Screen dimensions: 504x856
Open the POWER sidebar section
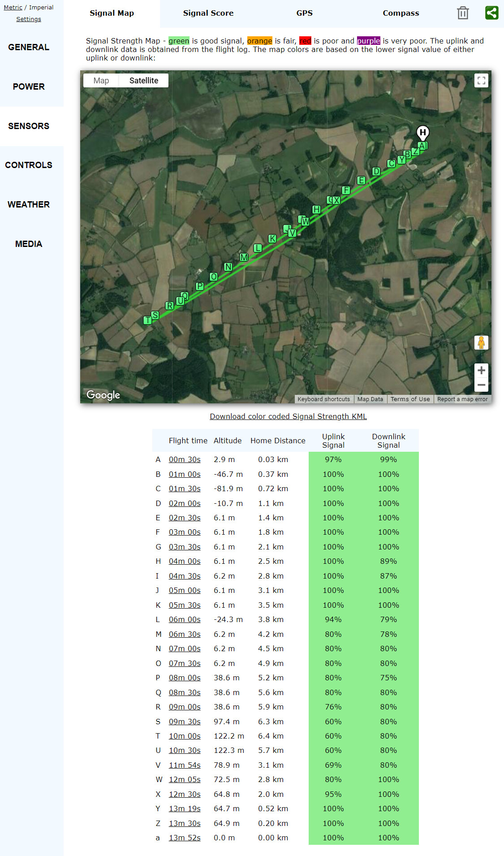pos(29,86)
